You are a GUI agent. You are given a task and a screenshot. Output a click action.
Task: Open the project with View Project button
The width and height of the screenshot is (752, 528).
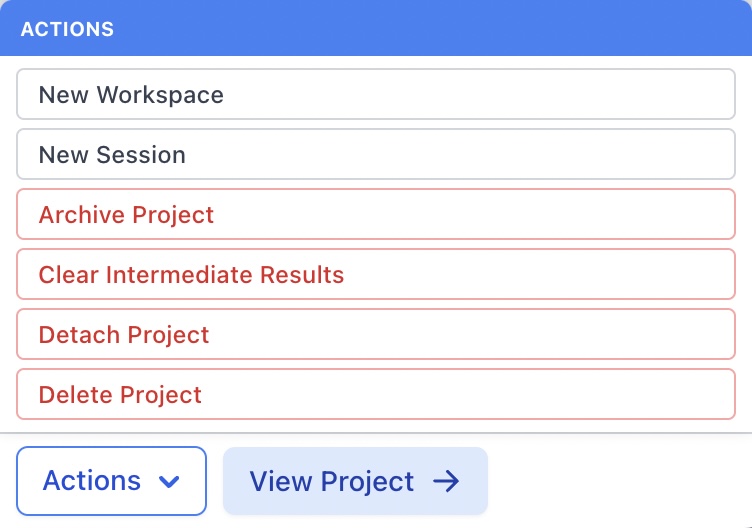(355, 481)
